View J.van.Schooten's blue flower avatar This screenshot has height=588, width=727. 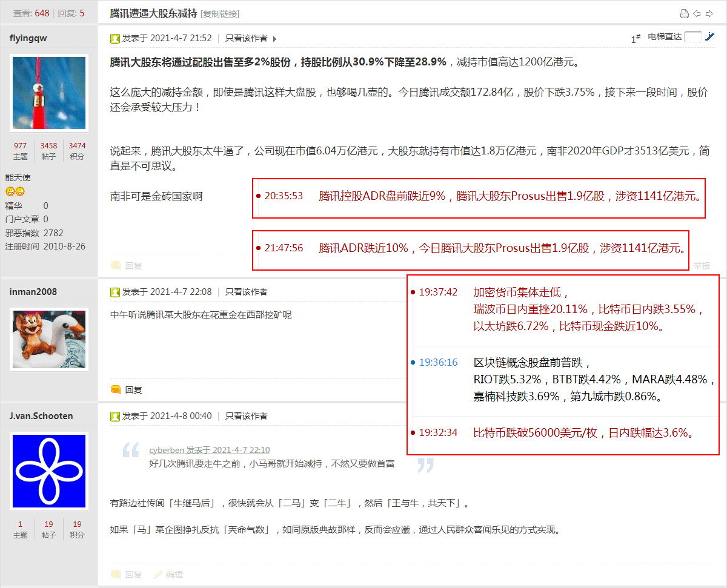pyautogui.click(x=49, y=471)
